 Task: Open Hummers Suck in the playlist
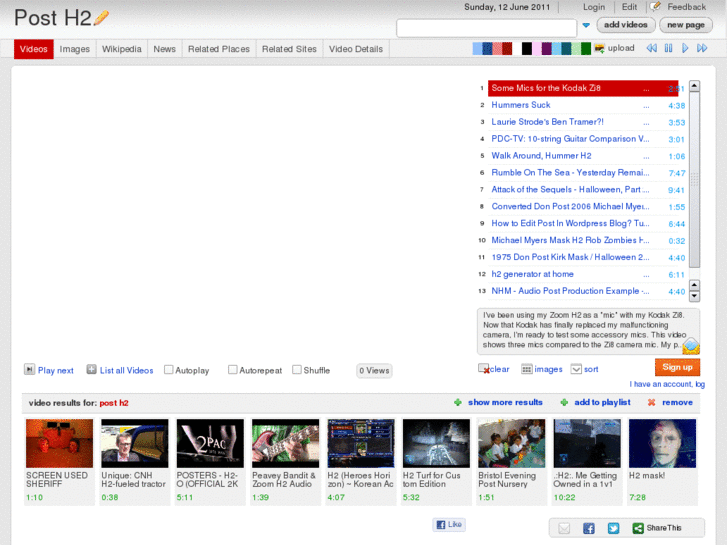click(x=521, y=105)
